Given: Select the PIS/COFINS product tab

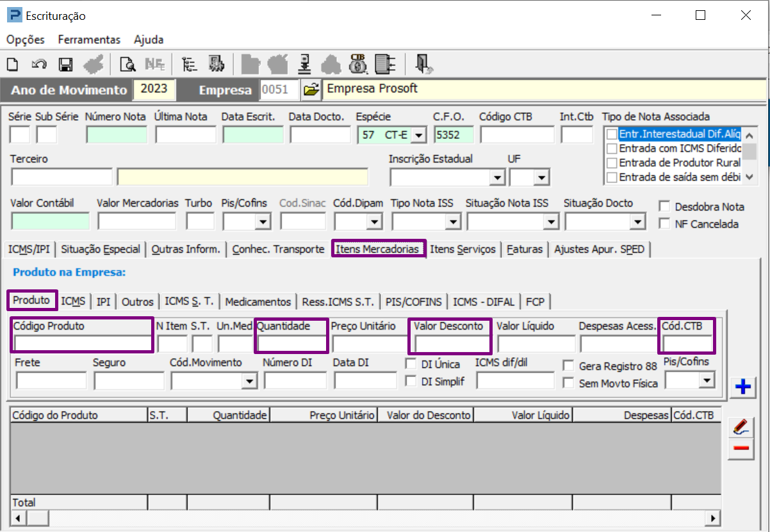Looking at the screenshot, I should 414,302.
